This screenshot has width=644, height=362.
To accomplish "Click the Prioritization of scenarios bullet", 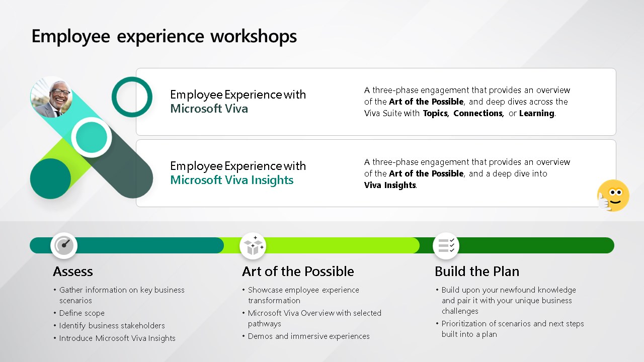I will tap(510, 329).
